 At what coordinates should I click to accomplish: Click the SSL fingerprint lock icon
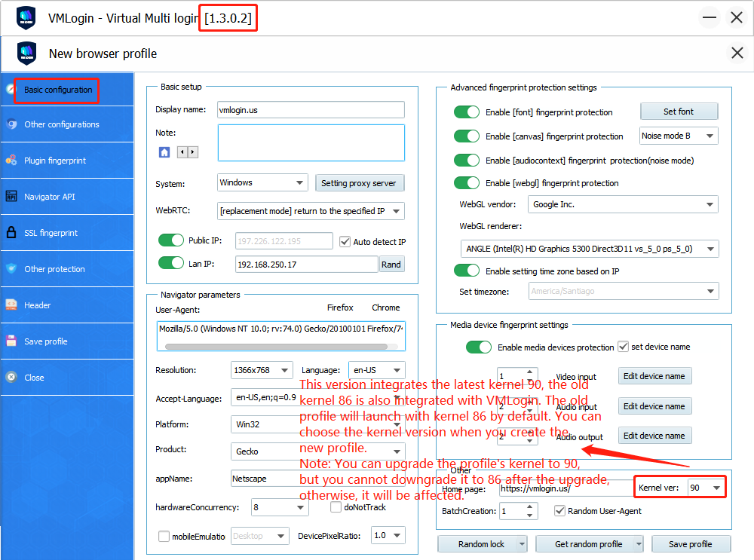tap(11, 233)
